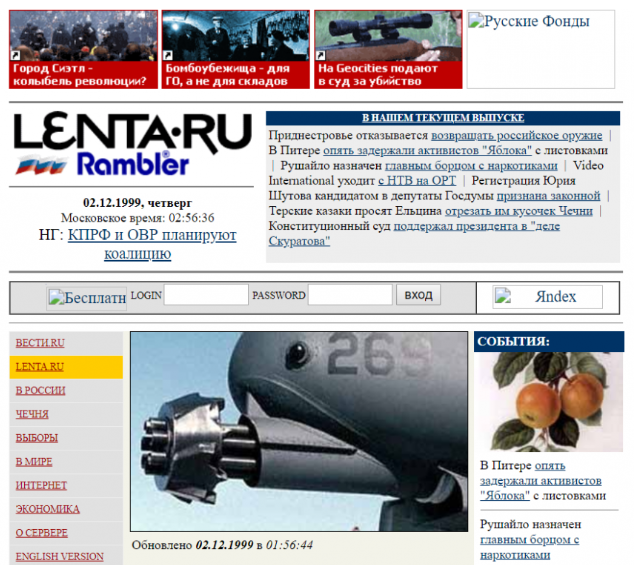Click the shortcut arrow icon on bomb shelter banner
The height and width of the screenshot is (565, 634).
click(x=168, y=55)
